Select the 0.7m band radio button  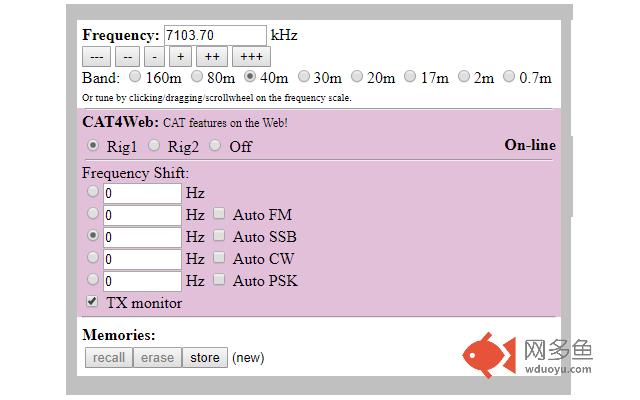tap(509, 76)
